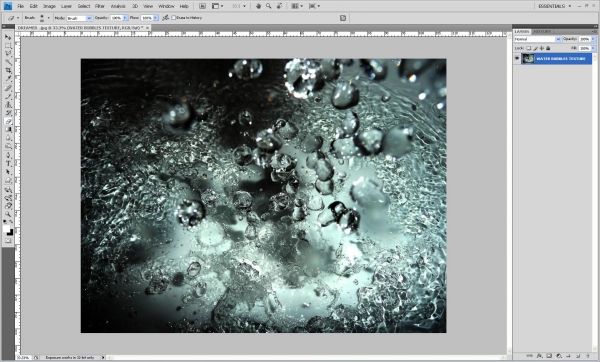Image resolution: width=600 pixels, height=362 pixels.
Task: Toggle lock position
Action: [541, 48]
